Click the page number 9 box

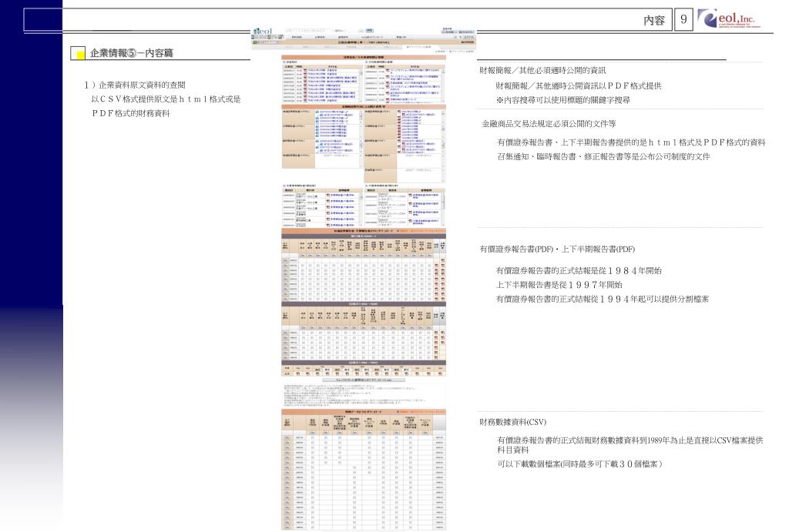tap(683, 19)
